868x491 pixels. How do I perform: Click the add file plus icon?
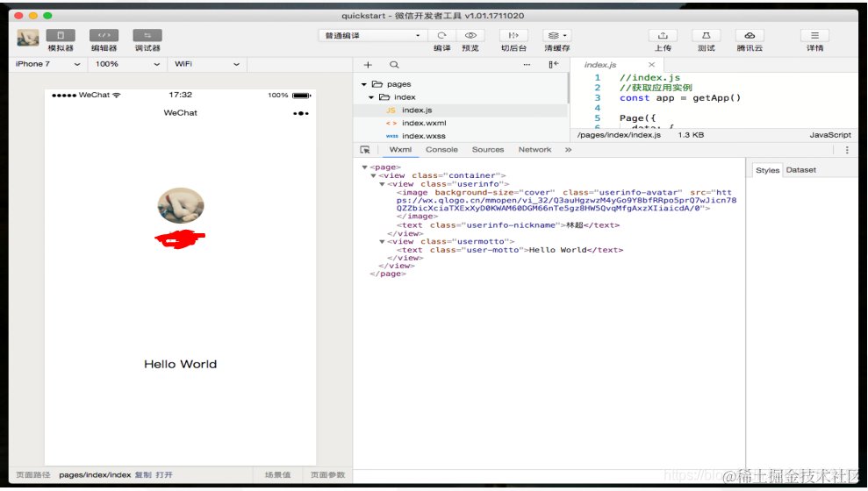pos(368,65)
